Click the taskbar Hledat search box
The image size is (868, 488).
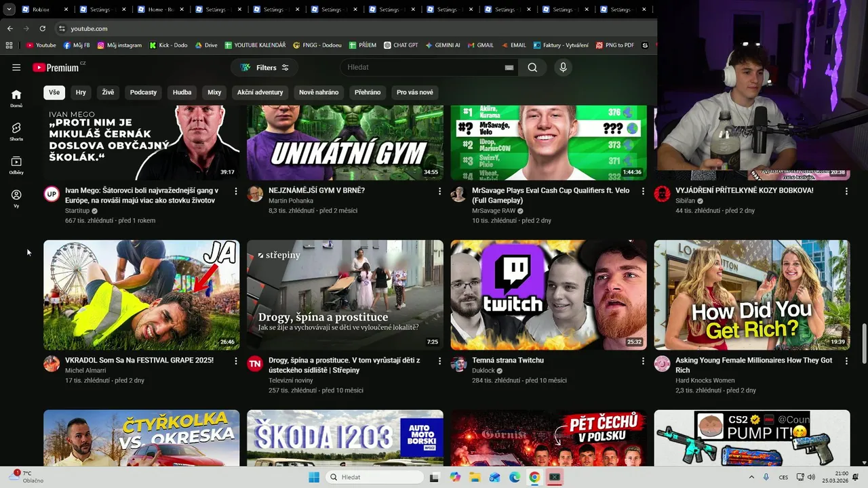[x=375, y=477]
